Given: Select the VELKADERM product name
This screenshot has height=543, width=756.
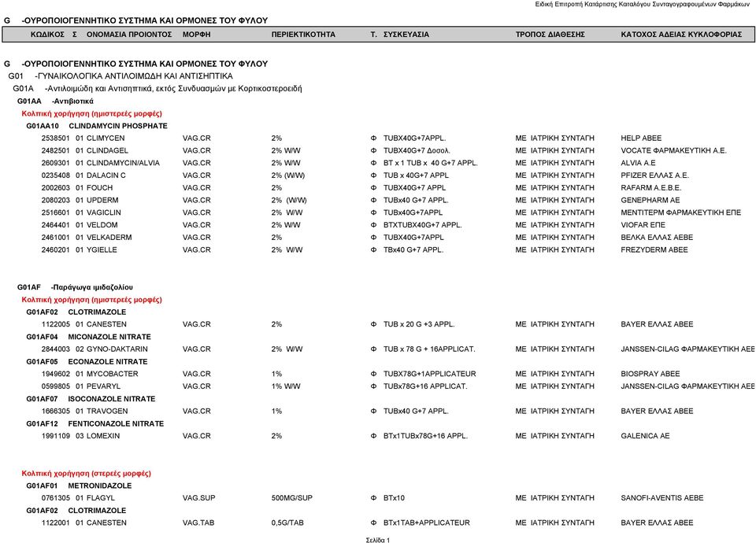Looking at the screenshot, I should point(109,238).
